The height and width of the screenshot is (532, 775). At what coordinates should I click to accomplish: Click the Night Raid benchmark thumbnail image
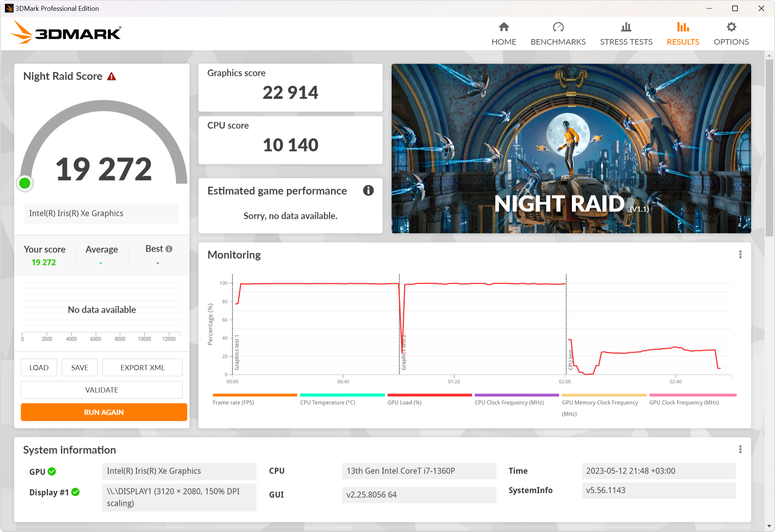click(x=571, y=148)
